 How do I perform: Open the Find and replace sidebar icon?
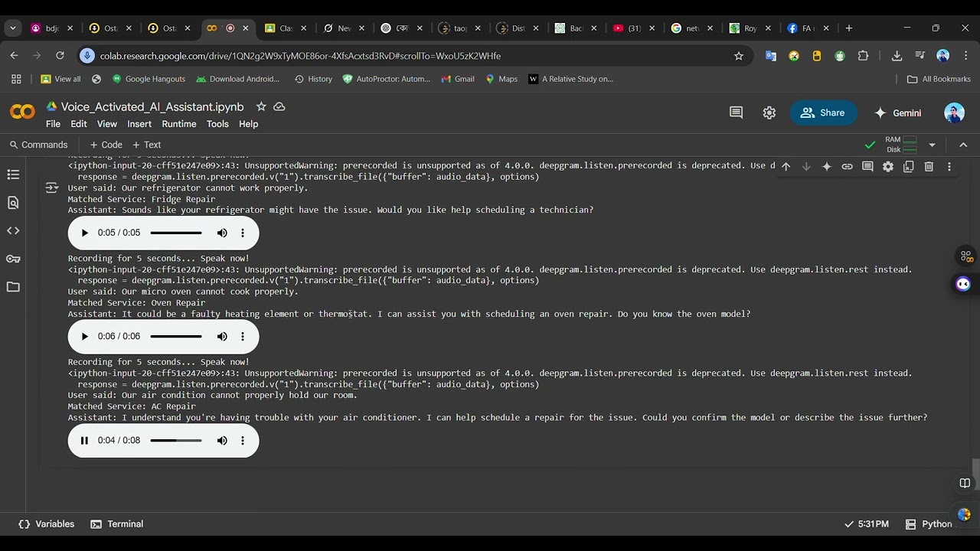point(13,203)
